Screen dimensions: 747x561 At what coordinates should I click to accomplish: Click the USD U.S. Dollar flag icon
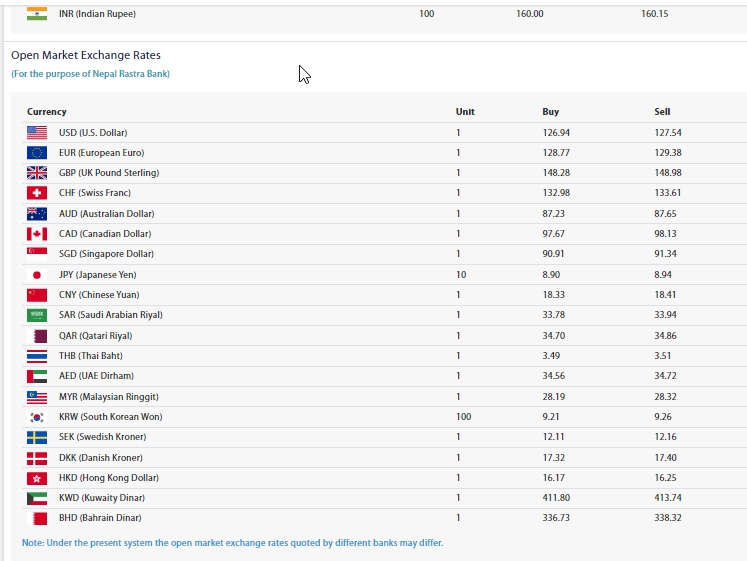pyautogui.click(x=37, y=133)
